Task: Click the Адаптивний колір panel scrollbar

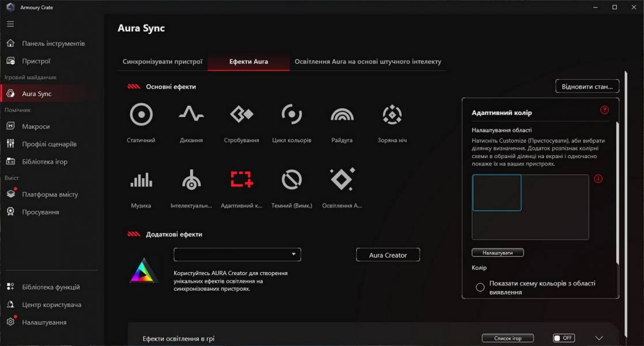Action: [618, 192]
